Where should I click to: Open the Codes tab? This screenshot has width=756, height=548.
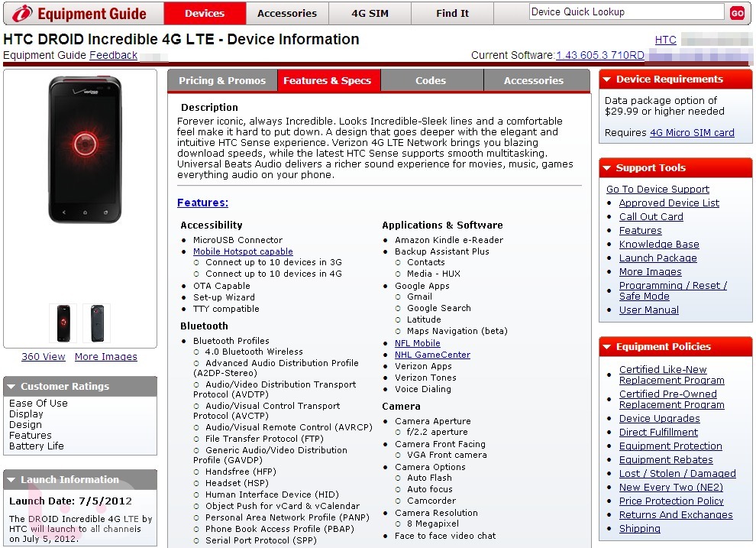point(431,80)
